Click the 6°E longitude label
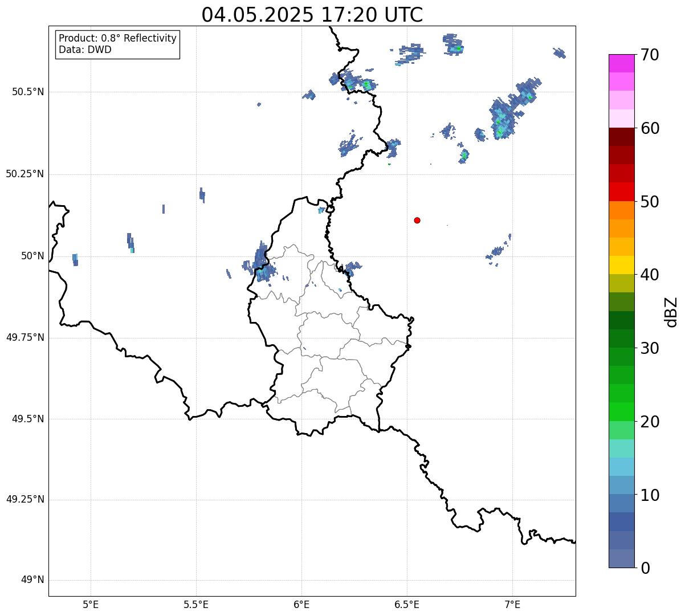Screen dimensions: 685x616 (x=301, y=604)
